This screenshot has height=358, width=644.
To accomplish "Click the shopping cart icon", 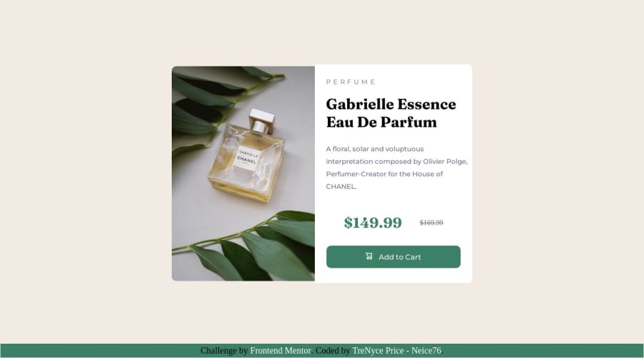I will (369, 256).
